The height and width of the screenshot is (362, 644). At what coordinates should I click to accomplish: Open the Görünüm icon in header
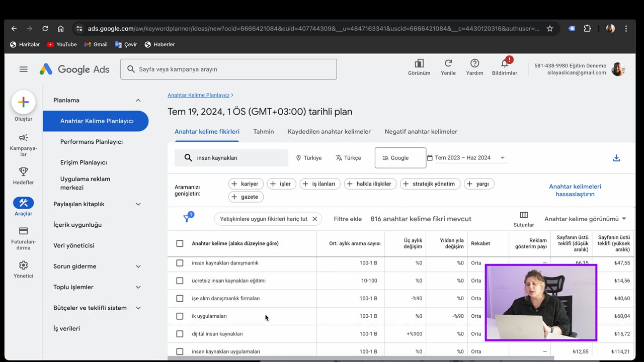point(419,63)
